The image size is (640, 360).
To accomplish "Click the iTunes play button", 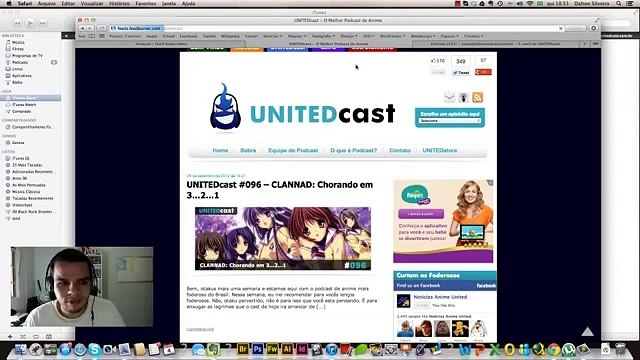I will point(30,23).
